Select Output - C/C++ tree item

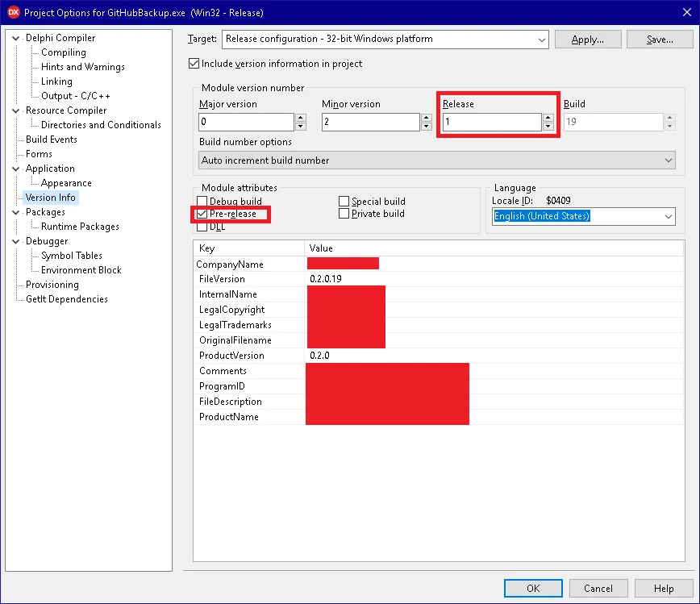[76, 96]
